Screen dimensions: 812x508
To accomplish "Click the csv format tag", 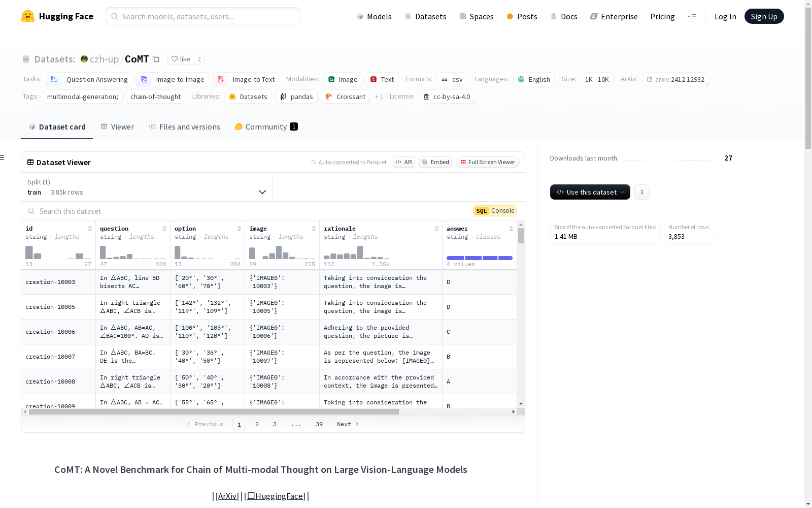I will (x=452, y=79).
